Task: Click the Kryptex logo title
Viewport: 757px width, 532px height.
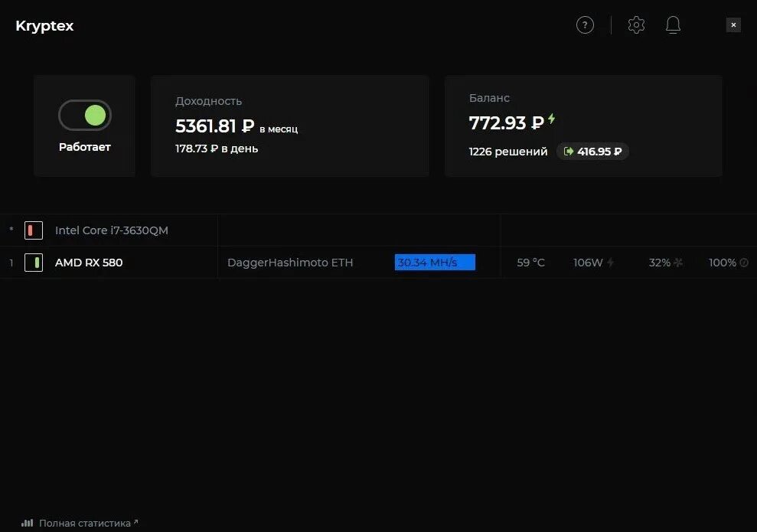Action: [x=44, y=25]
